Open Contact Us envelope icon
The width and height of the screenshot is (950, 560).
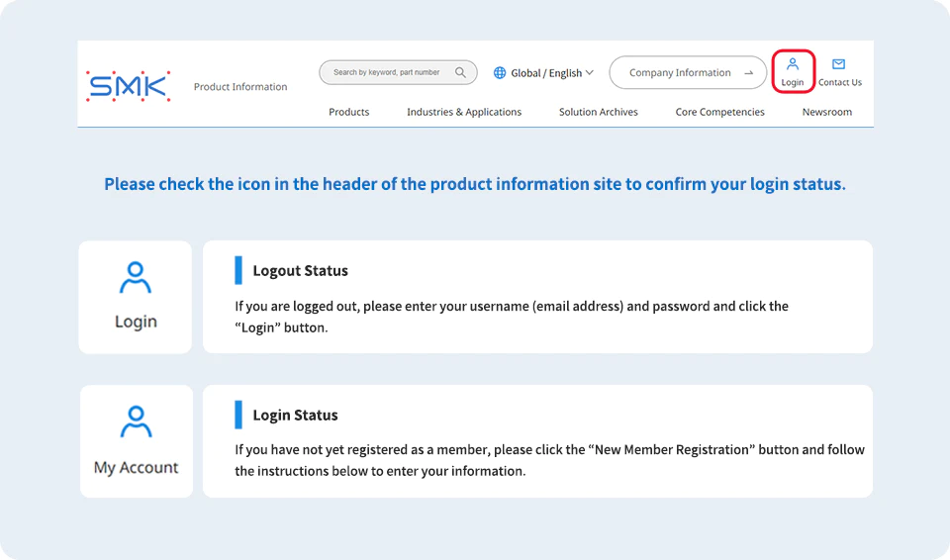[838, 64]
